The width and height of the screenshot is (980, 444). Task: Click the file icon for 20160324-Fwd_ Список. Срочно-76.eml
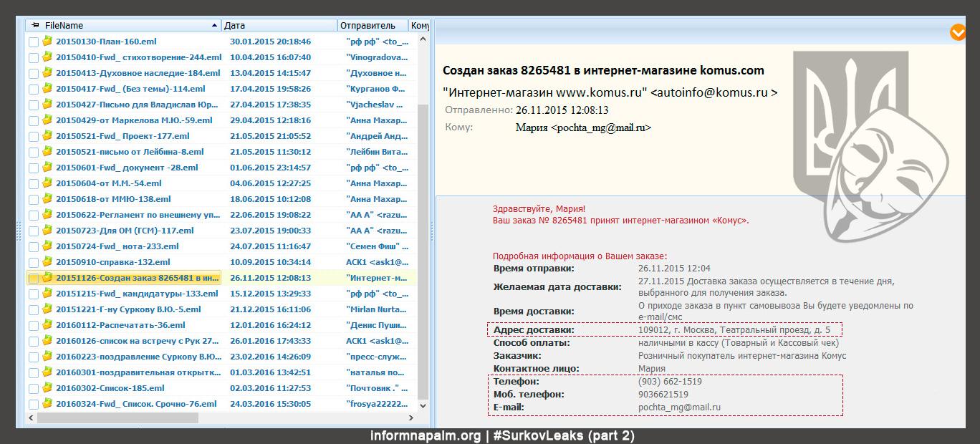coord(47,403)
